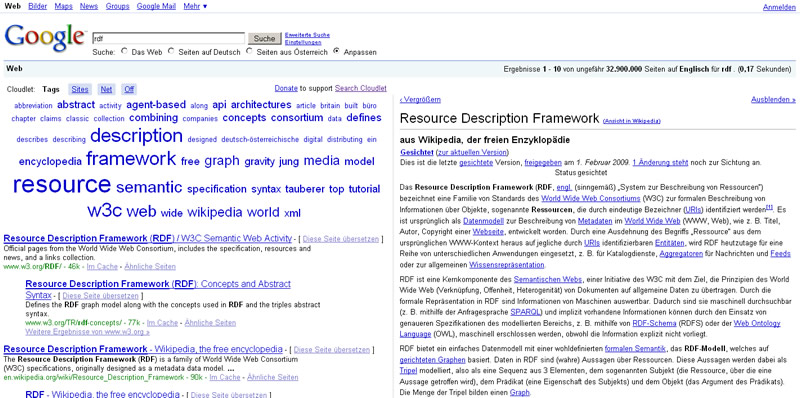Click the 'framework' tag in cloud
Image resolution: width=800 pixels, height=398 pixels.
coord(131,159)
